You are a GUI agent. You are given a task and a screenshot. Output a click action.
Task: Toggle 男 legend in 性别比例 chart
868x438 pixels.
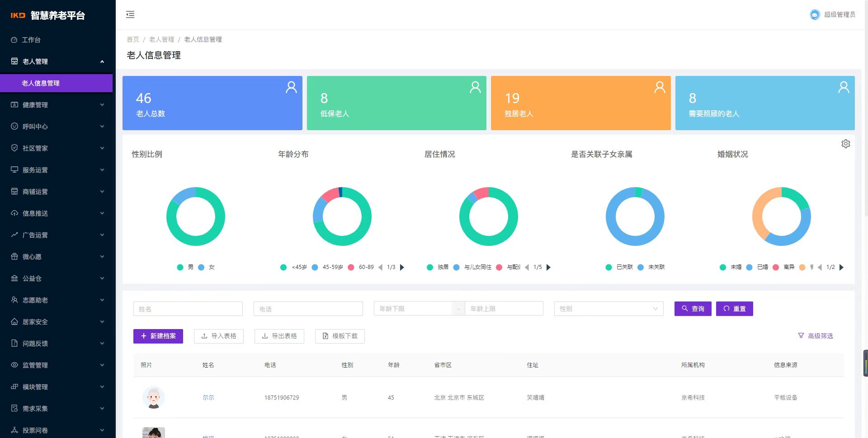[x=185, y=267]
